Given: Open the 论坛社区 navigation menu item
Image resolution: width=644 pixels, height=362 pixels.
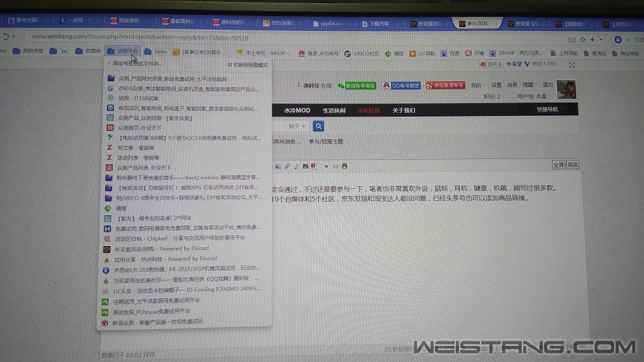Looking at the screenshot, I should [368, 110].
